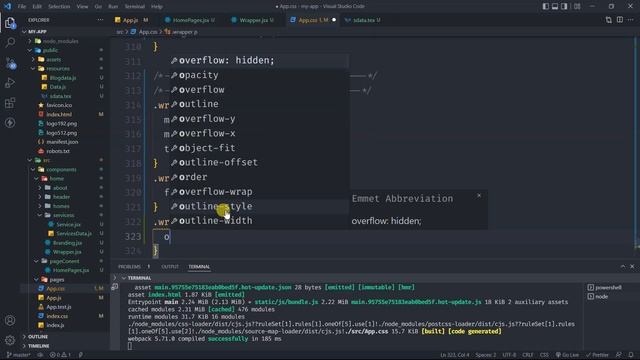640x360 pixels.
Task: Select the overflow-y suggestion
Action: pos(260,119)
